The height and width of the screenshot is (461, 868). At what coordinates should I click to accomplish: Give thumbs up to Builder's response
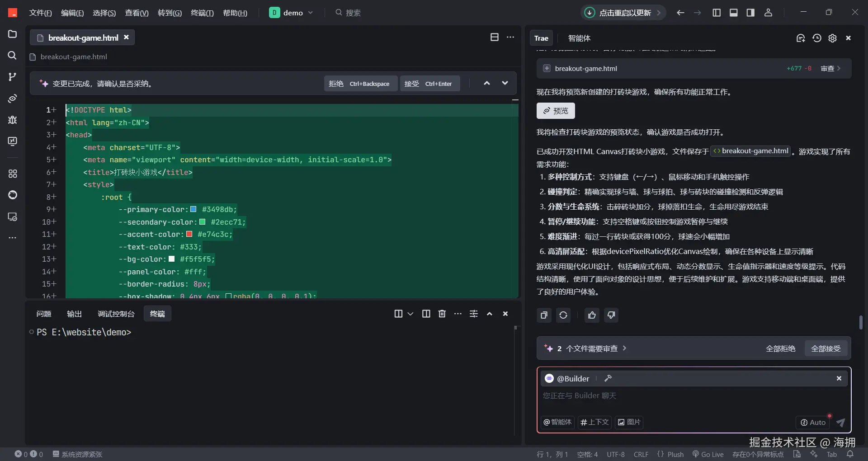click(592, 315)
